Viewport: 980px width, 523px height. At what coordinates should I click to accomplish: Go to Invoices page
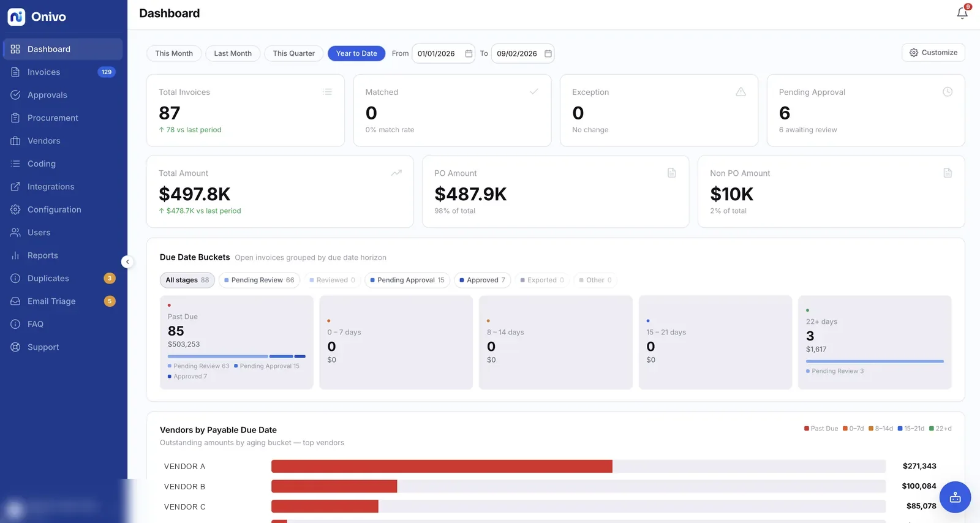point(62,72)
